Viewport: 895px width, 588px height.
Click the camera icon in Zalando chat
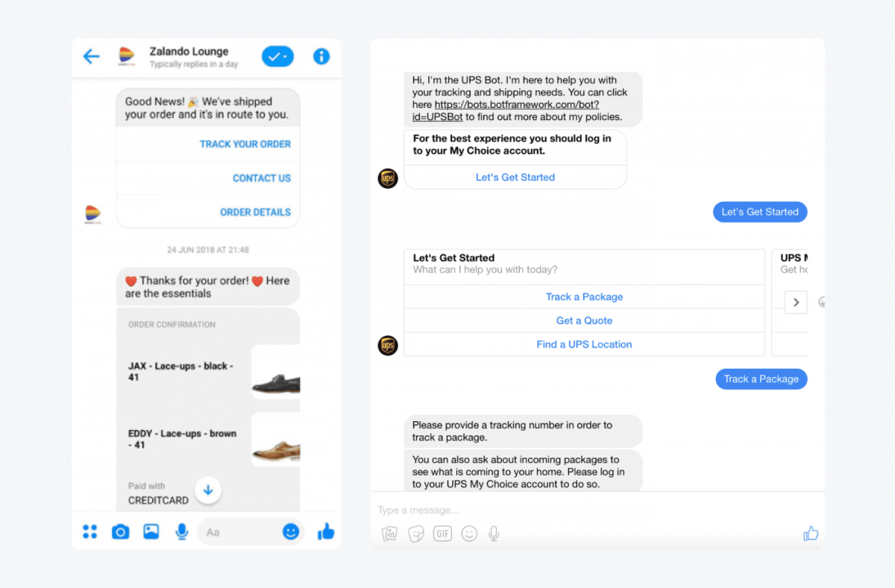click(120, 531)
